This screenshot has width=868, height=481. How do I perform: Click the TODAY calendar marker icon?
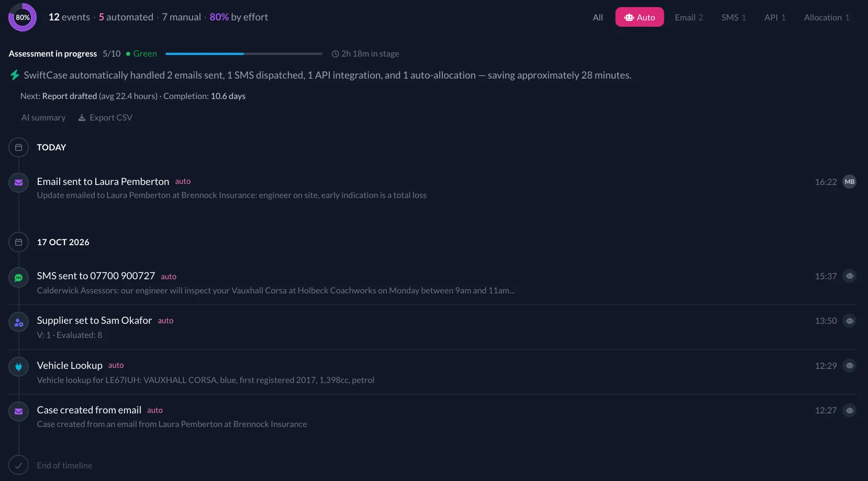[18, 147]
